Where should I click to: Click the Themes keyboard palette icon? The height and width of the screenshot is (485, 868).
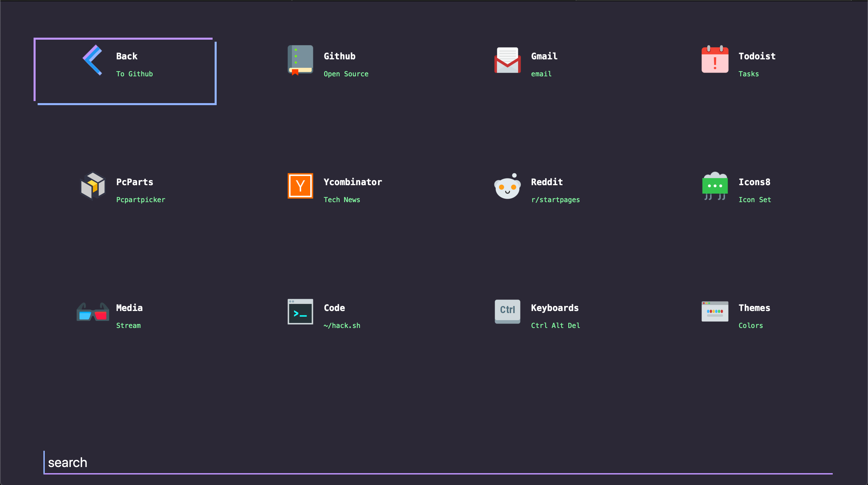pos(714,312)
